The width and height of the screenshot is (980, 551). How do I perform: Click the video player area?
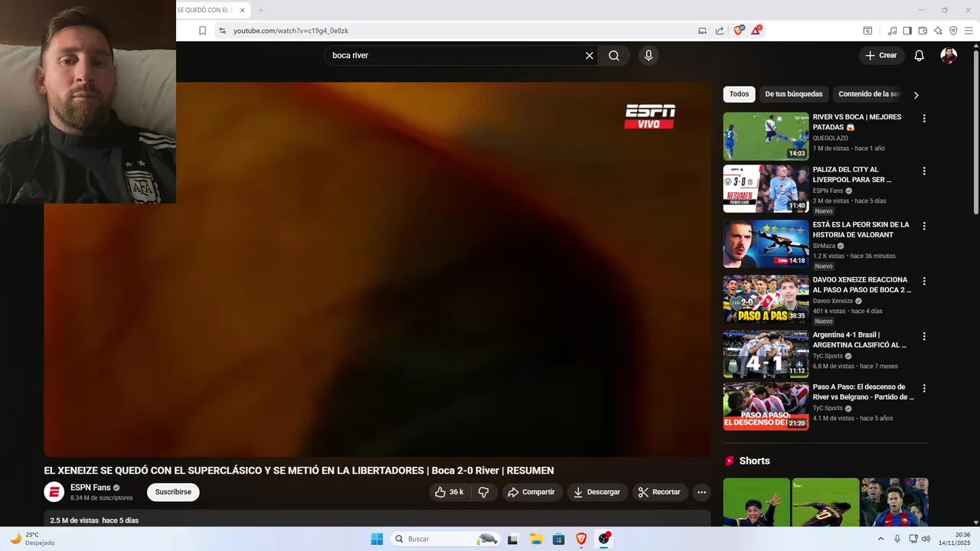377,269
